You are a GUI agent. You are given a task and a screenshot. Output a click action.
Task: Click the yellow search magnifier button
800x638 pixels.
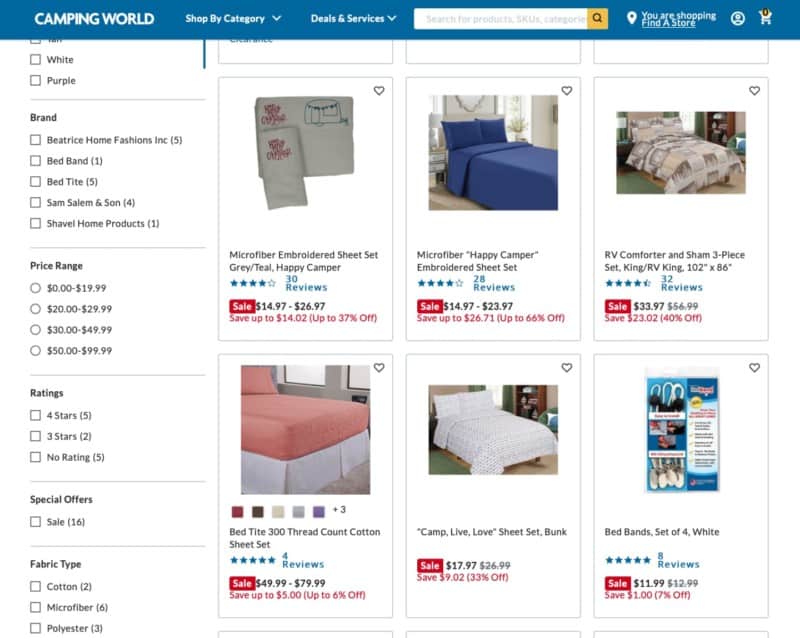tap(597, 19)
